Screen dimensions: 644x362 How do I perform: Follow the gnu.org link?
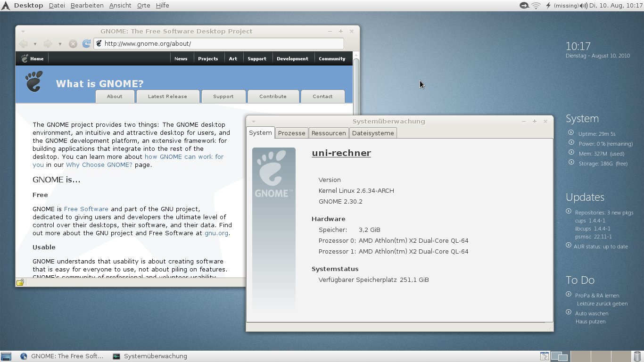pos(216,233)
